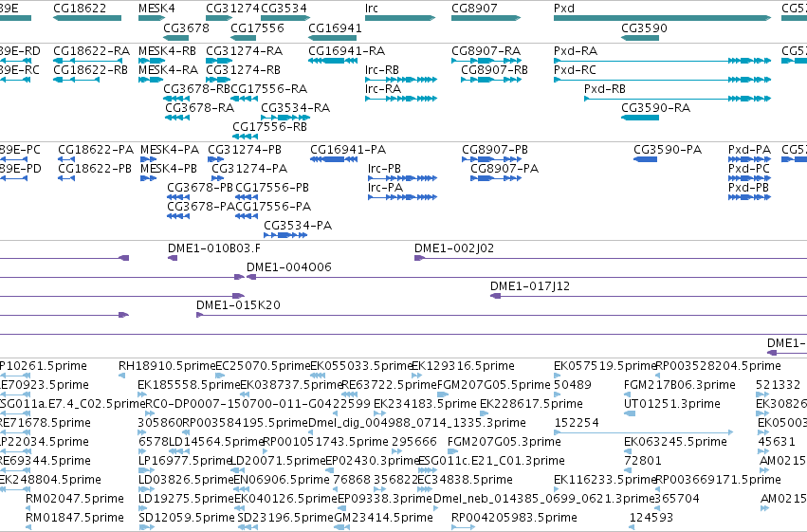The image size is (807, 532).
Task: Select protein CG8907-PA
Action: 496,178
